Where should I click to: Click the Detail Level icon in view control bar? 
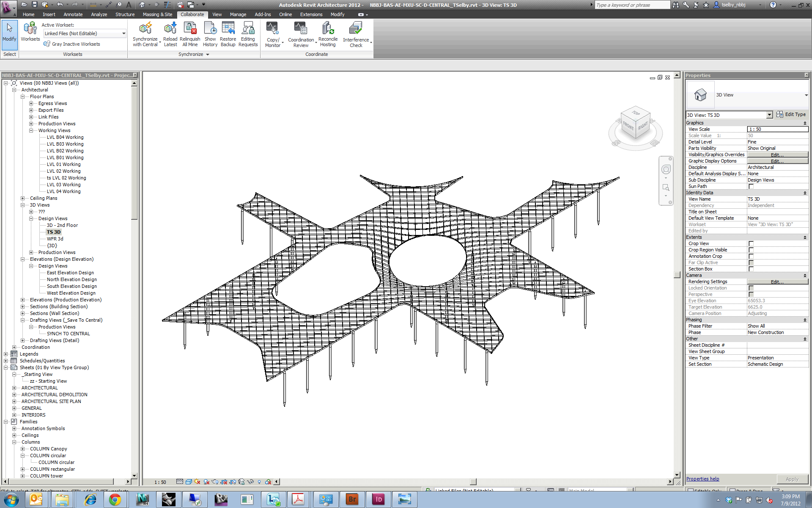(x=180, y=482)
